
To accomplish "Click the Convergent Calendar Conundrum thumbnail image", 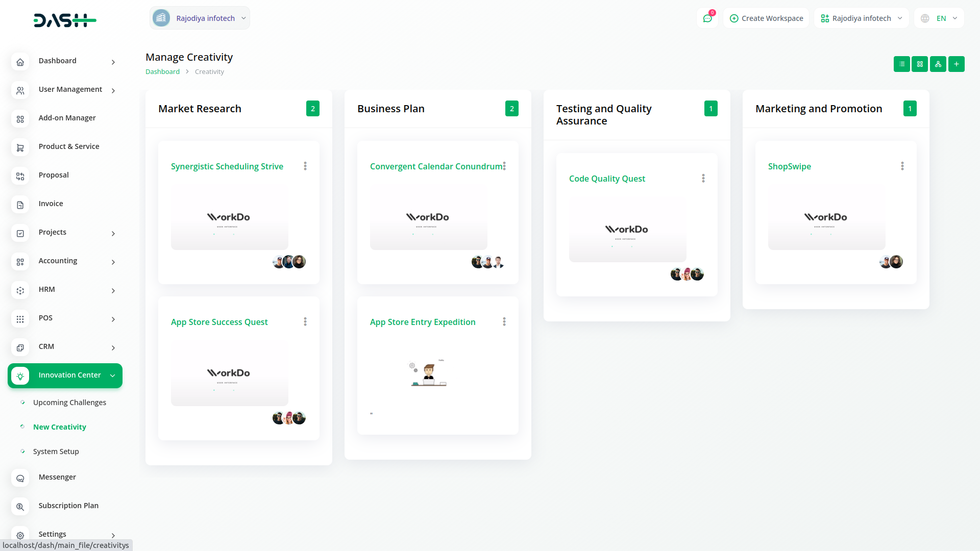I will pyautogui.click(x=428, y=218).
